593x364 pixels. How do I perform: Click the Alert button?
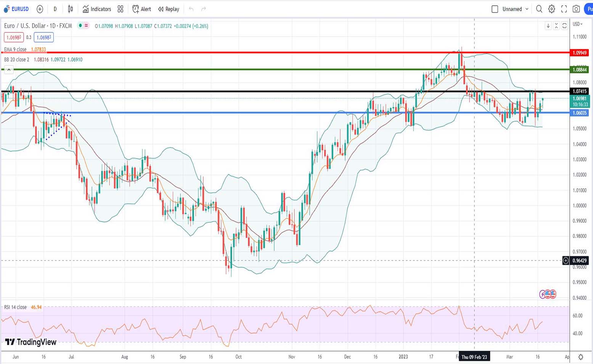click(x=141, y=9)
